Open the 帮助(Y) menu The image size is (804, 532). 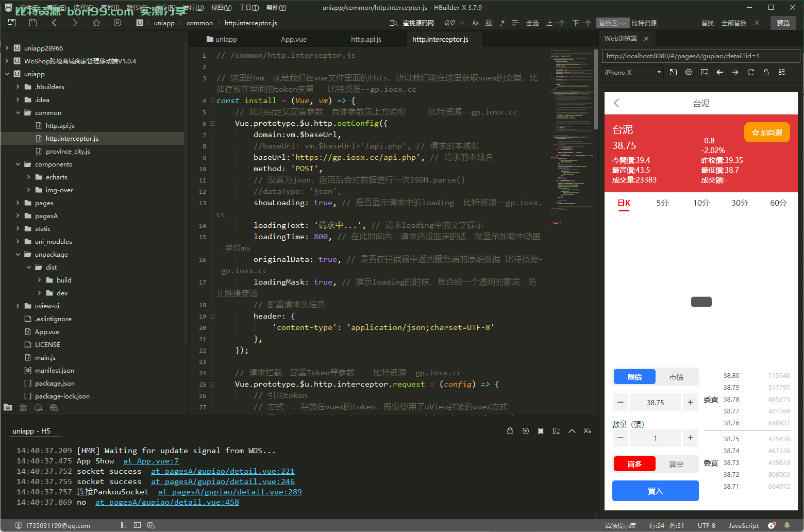[276, 8]
